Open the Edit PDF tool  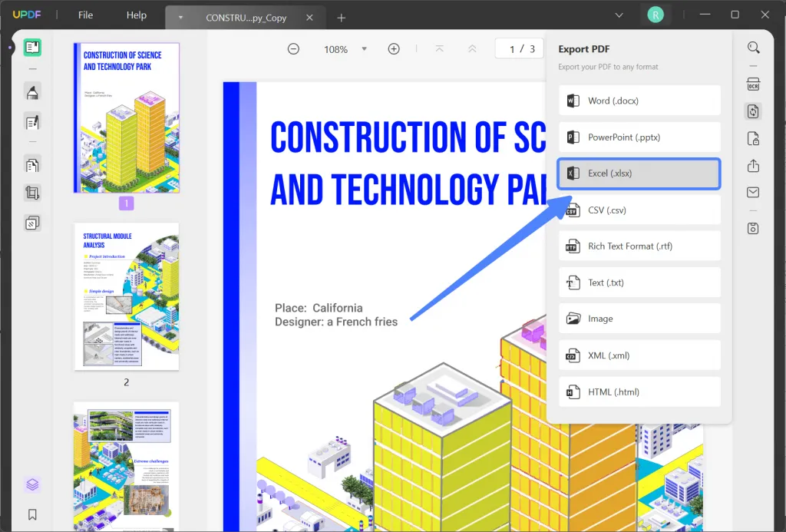[x=31, y=121]
